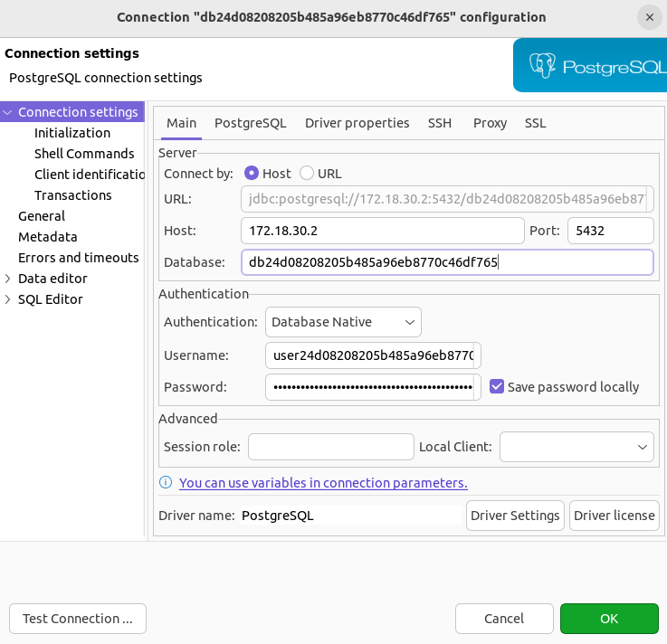Image resolution: width=667 pixels, height=644 pixels.
Task: Open the Authentication type dropdown
Action: [343, 321]
